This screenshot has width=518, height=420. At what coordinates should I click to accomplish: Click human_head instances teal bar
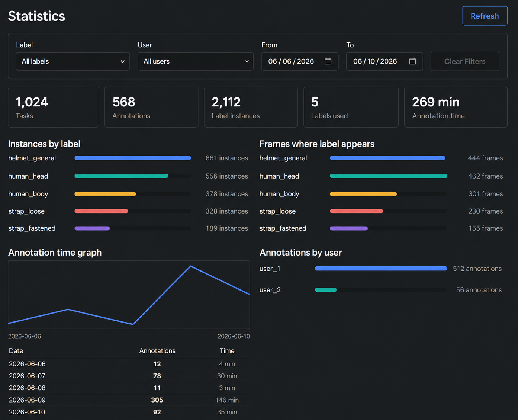tap(121, 176)
